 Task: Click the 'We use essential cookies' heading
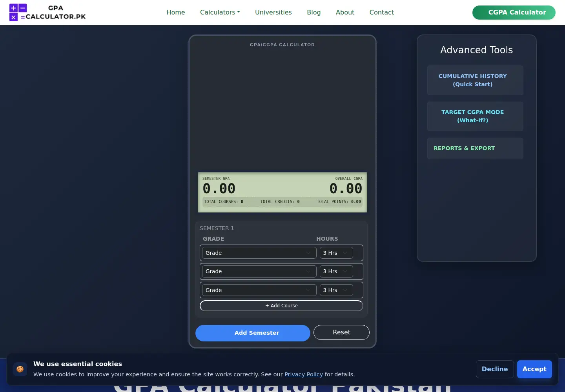(x=78, y=364)
